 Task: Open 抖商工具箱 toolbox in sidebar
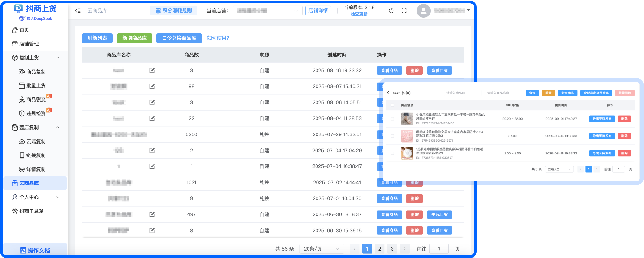coord(31,211)
